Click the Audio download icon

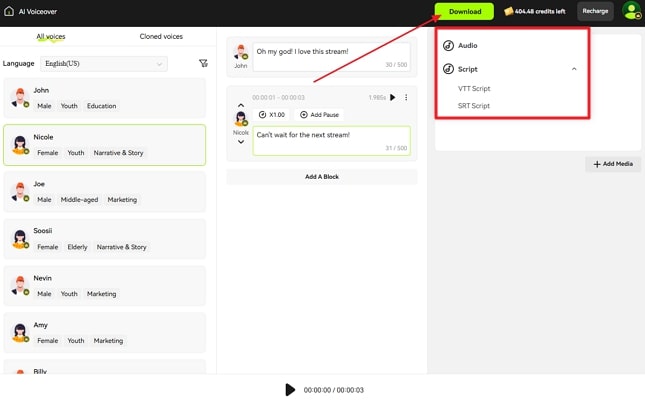click(x=448, y=45)
